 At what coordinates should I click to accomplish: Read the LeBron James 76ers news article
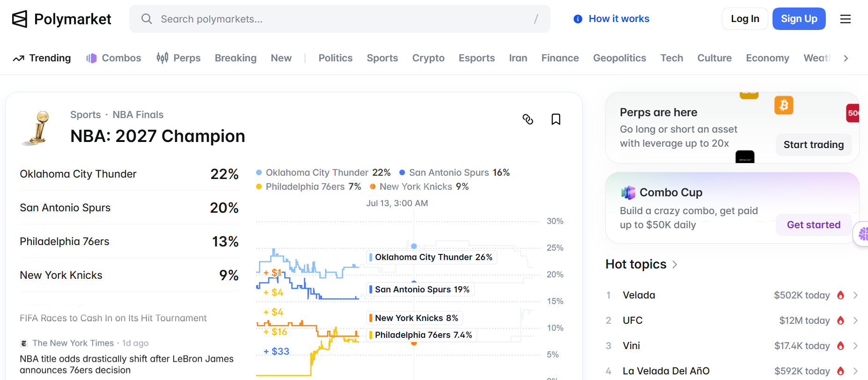tap(126, 365)
